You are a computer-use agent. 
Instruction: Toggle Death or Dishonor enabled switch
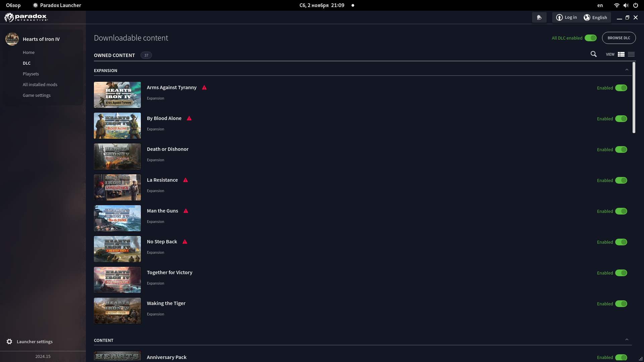coord(621,149)
